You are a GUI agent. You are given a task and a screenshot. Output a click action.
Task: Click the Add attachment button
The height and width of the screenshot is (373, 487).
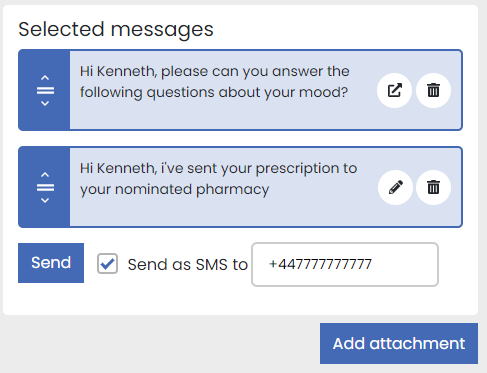click(x=399, y=343)
